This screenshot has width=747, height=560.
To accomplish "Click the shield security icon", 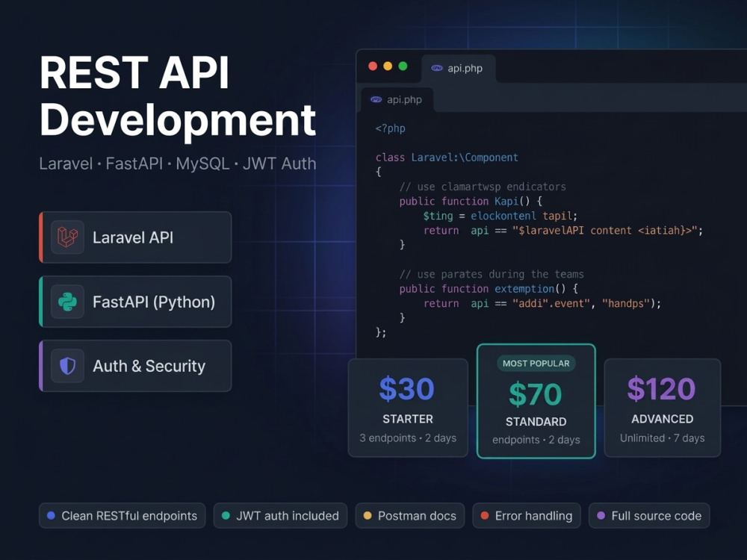I will [x=67, y=366].
